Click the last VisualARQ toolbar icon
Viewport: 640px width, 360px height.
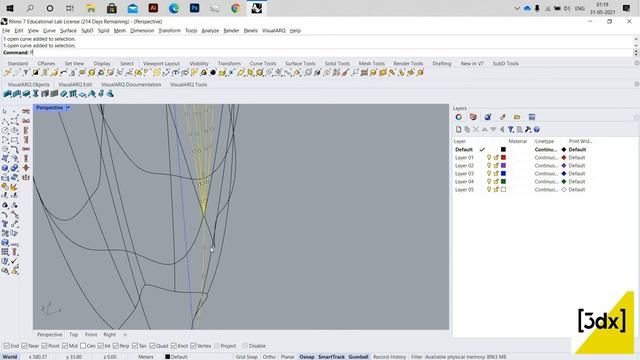[110, 94]
